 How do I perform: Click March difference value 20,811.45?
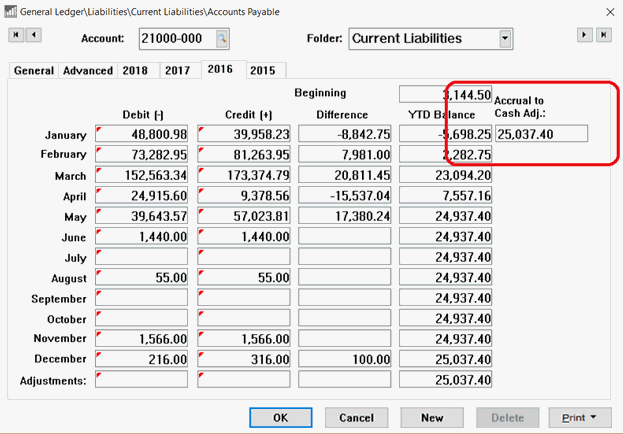coord(345,175)
